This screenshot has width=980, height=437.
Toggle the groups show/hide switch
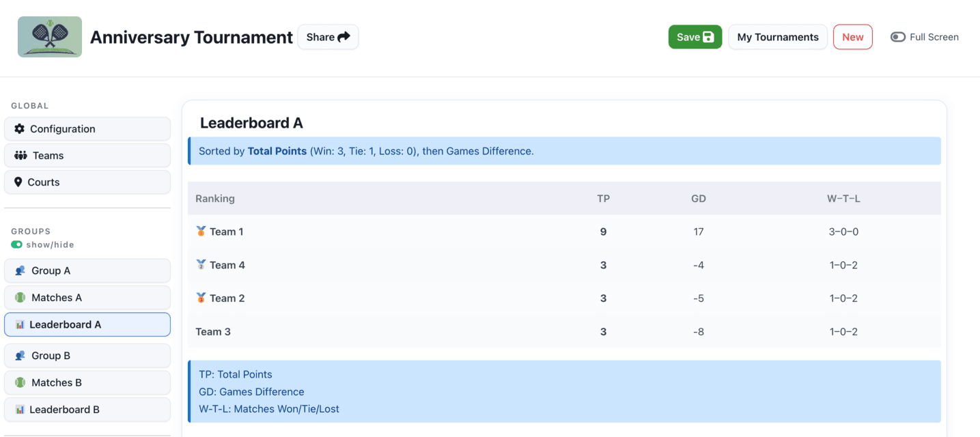(16, 244)
